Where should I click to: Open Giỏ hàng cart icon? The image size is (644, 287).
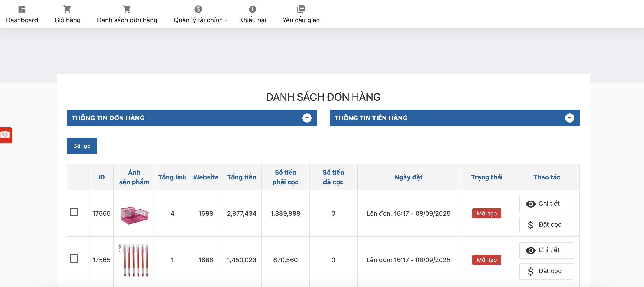pos(67,9)
